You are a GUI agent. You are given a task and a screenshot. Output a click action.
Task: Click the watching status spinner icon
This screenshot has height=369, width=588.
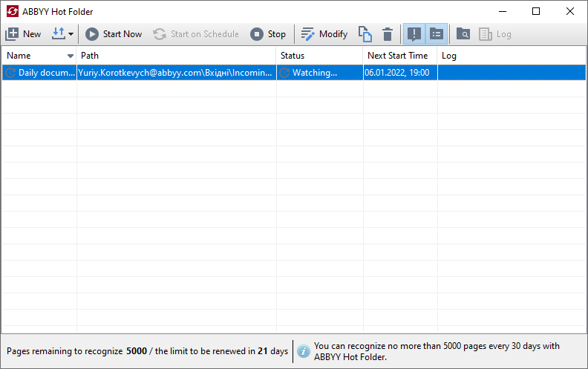pos(284,72)
